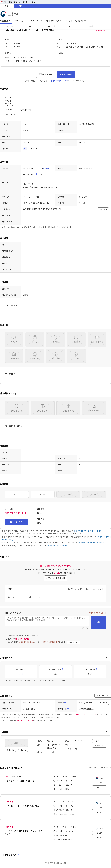Click the 채용진행 이력 button
This screenshot has width=111, height=868.
tap(99, 746)
